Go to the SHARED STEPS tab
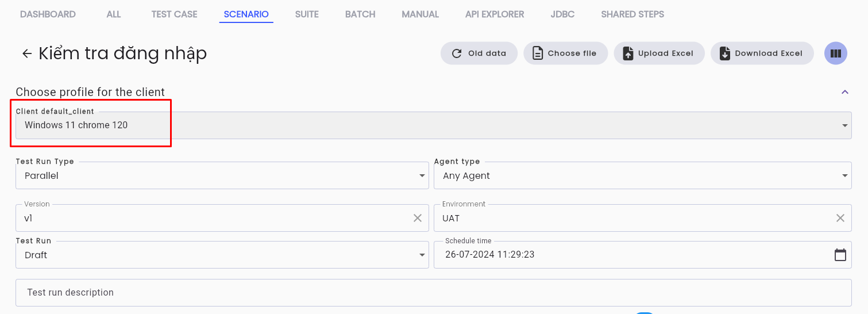Screen dimensions: 868x314 [x=632, y=14]
